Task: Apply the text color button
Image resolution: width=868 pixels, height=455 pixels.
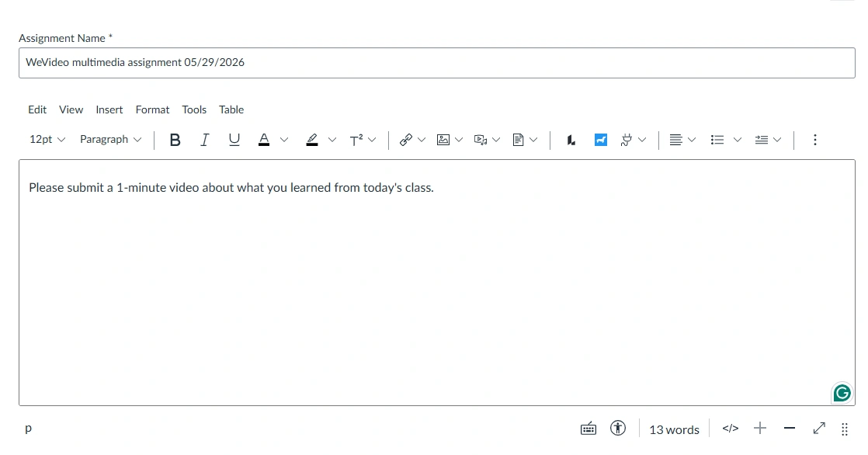Action: point(264,140)
